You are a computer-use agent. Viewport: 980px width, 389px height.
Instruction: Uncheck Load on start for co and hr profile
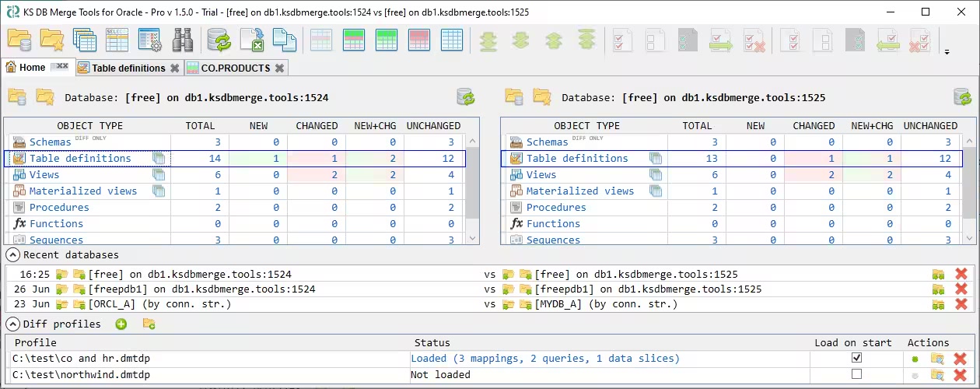pos(856,358)
